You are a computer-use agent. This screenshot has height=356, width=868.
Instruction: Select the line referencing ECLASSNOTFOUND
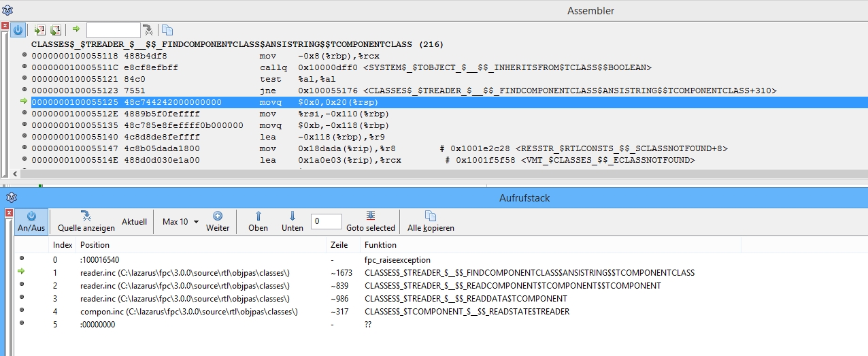tap(449, 160)
